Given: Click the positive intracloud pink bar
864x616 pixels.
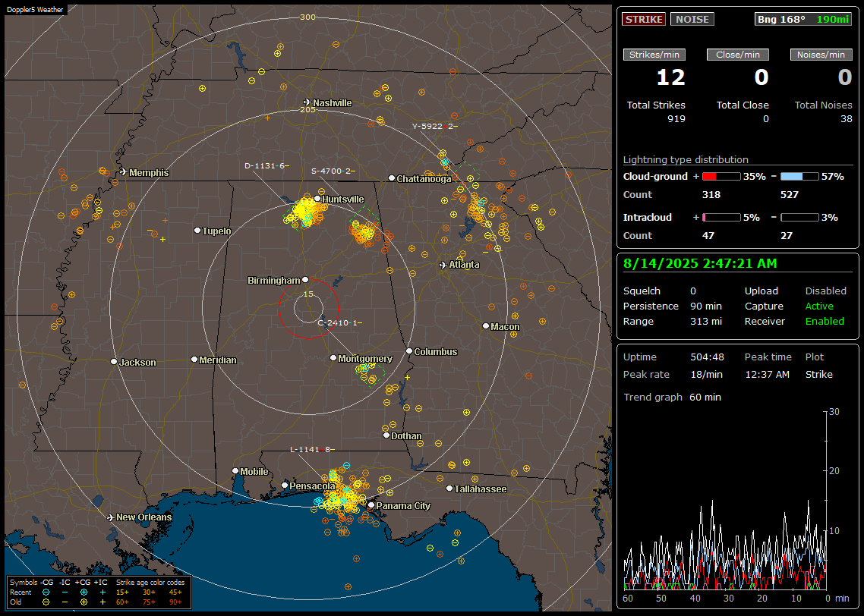Looking at the screenshot, I should 721,218.
